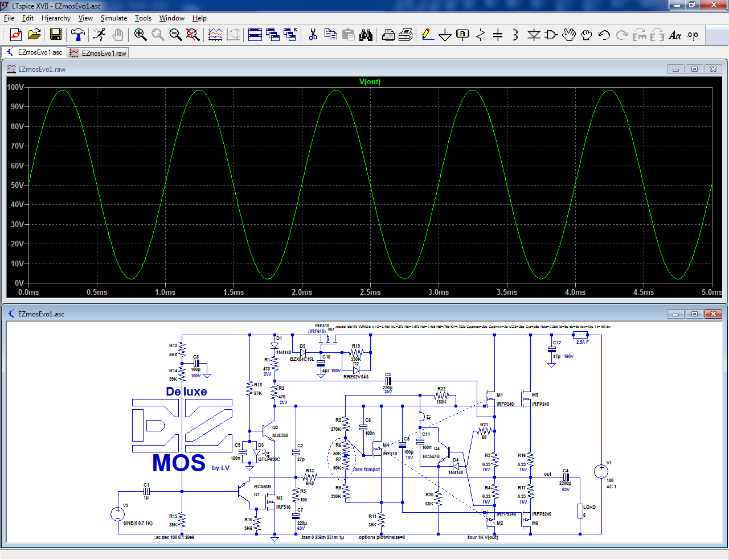Screen dimensions: 729x560
Task: Click the Undo arrow icon
Action: (604, 35)
